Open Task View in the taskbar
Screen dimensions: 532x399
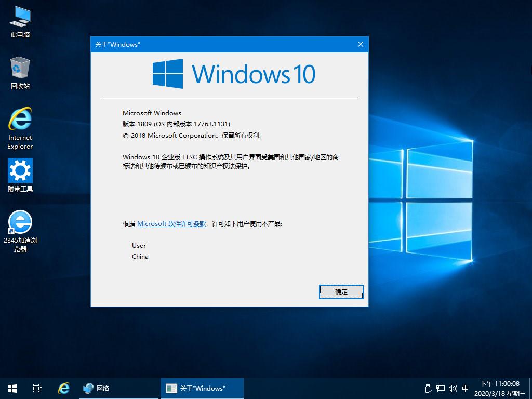click(37, 389)
